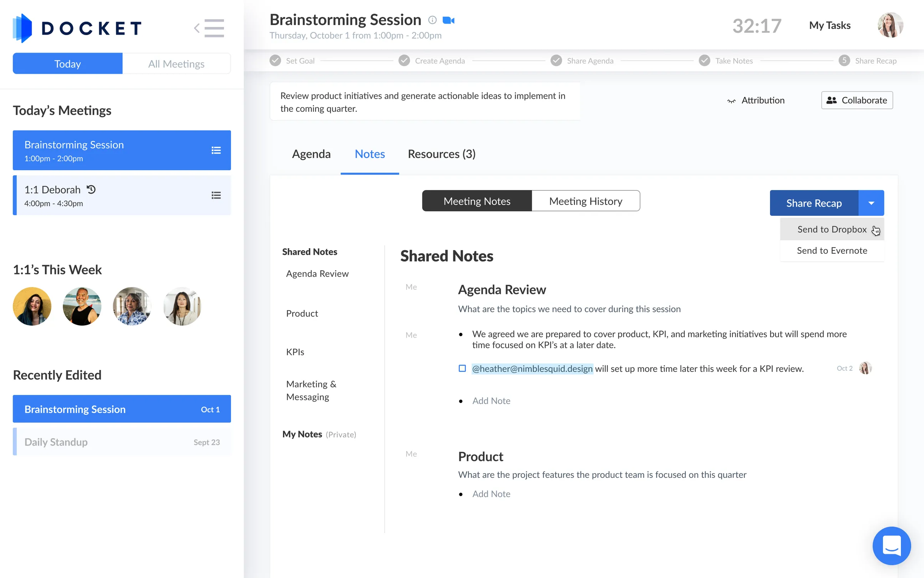Click the Collaborate button
924x578 pixels.
(857, 100)
